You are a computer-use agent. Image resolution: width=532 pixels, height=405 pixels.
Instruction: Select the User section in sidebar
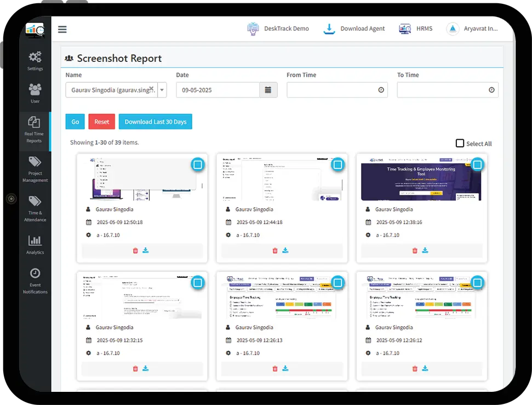[x=35, y=92]
